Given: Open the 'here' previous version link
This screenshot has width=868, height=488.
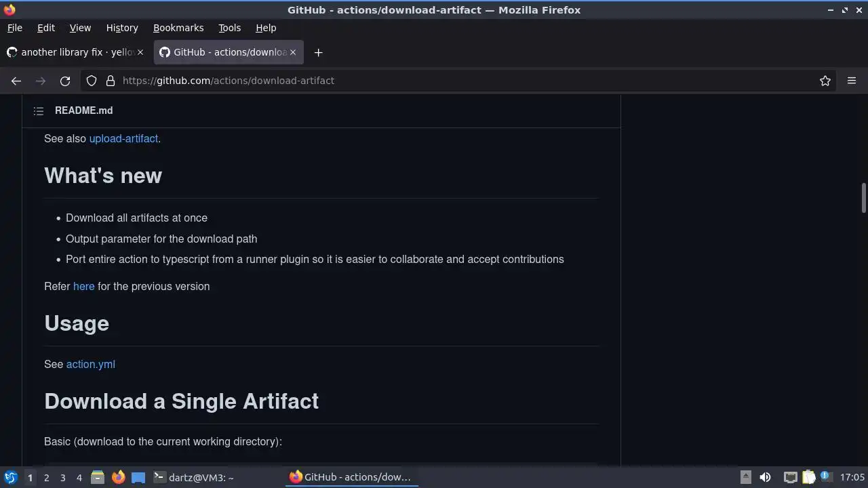Looking at the screenshot, I should pyautogui.click(x=83, y=286).
